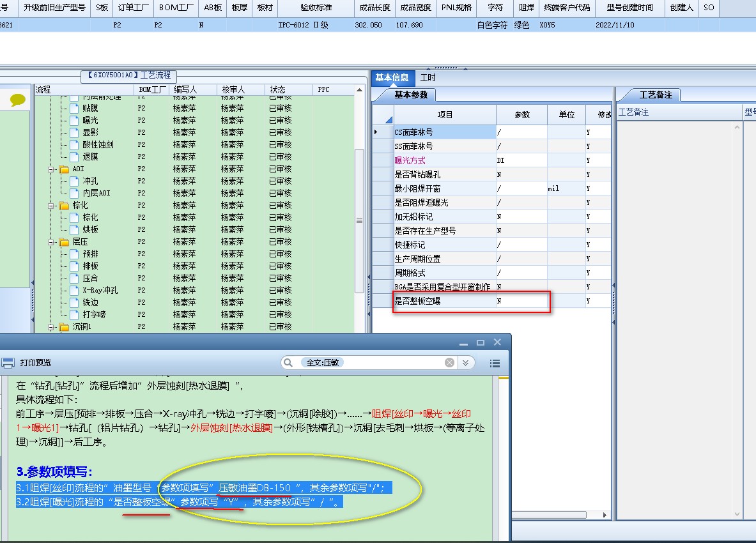Click the yellow comment bubble icon
Viewport: 756px width, 543px height.
tap(17, 100)
